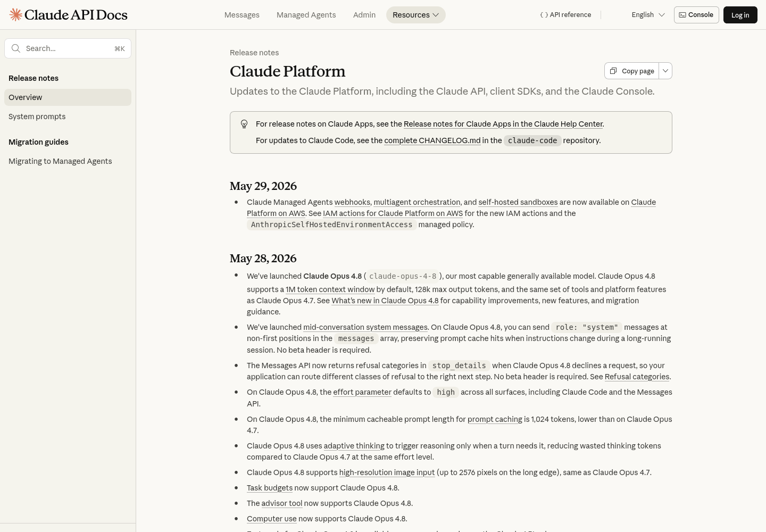
Task: Open Release notes for Claude Apps link
Action: (503, 124)
